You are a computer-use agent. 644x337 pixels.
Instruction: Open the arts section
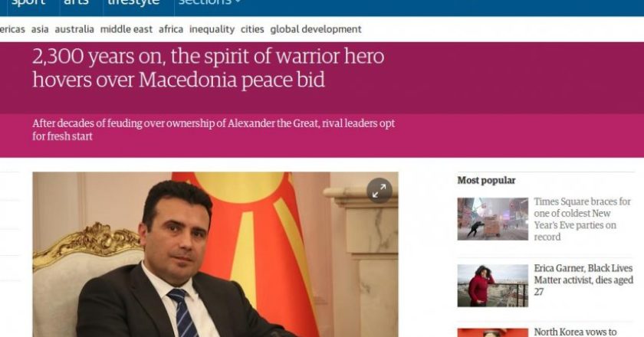coord(76,2)
